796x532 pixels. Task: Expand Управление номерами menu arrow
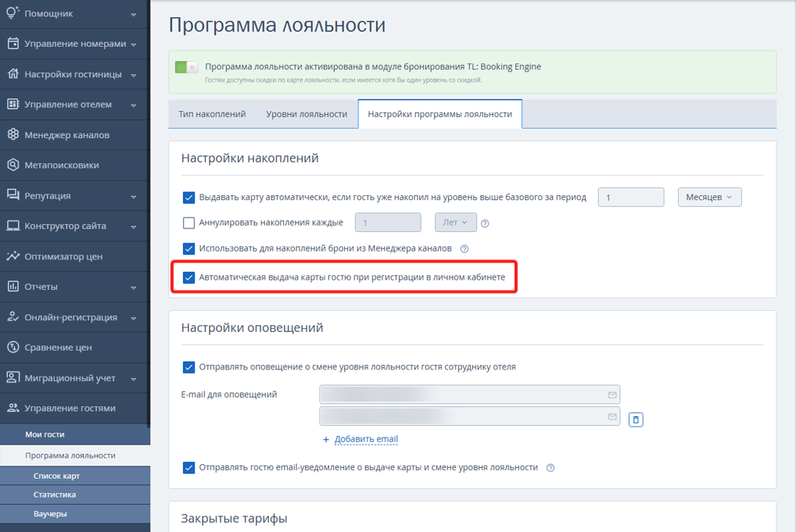point(134,45)
